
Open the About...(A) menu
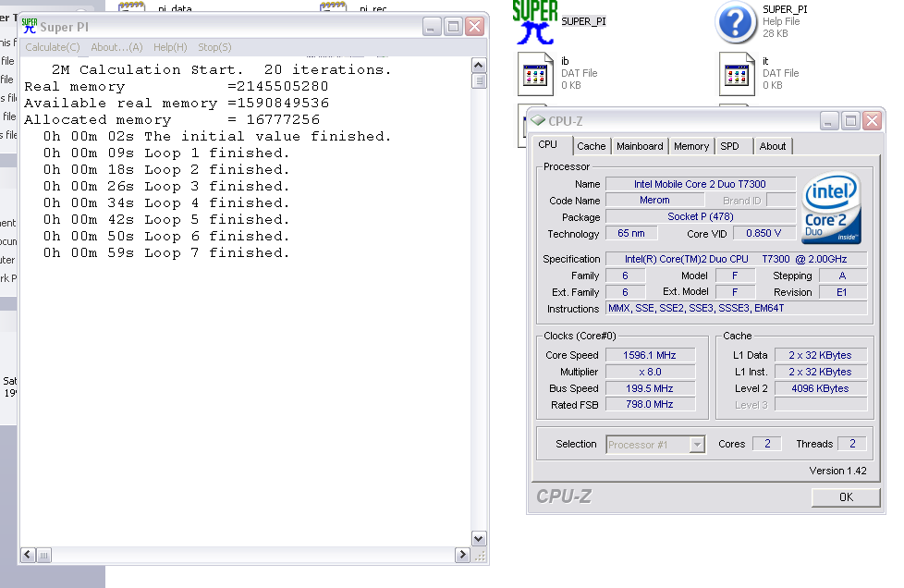116,47
